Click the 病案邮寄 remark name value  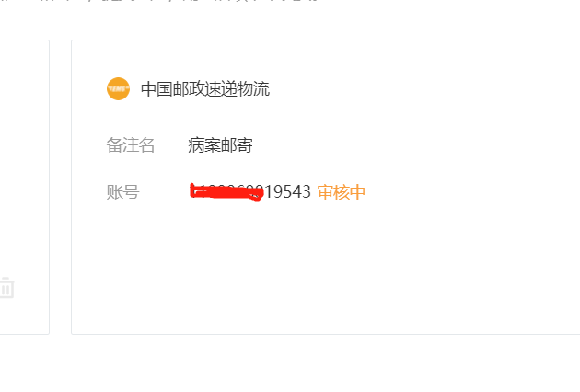[x=220, y=145]
